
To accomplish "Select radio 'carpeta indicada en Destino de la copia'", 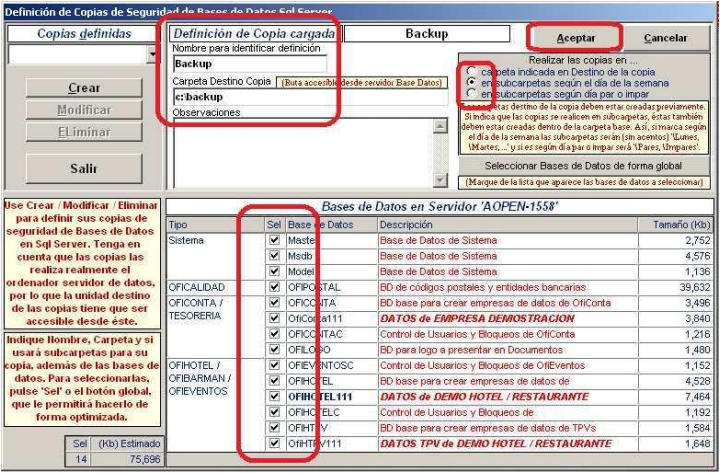I will (x=471, y=72).
